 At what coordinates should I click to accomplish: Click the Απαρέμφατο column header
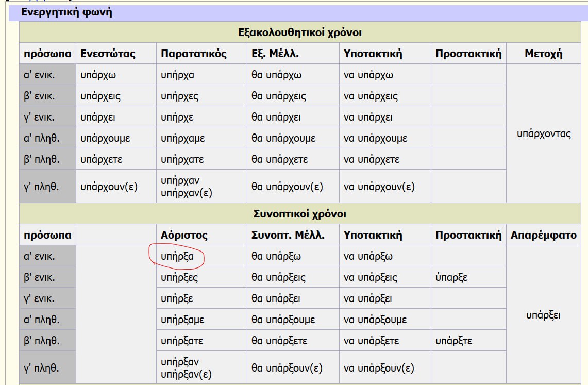543,235
